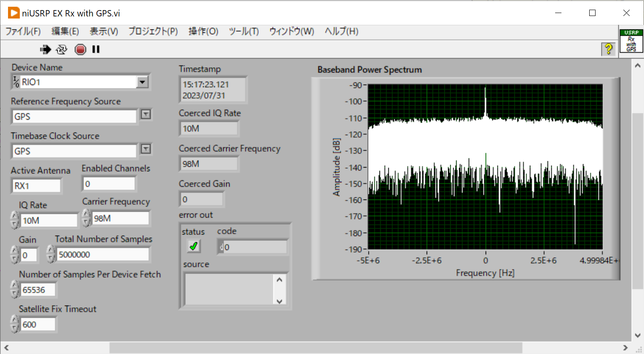Viewport: 644px width, 354px height.
Task: Click the Frequency [Hz] axis label
Action: coord(485,273)
